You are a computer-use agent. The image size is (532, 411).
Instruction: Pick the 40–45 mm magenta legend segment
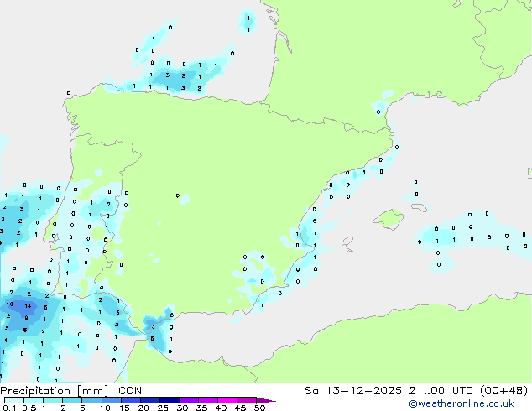tap(227, 400)
